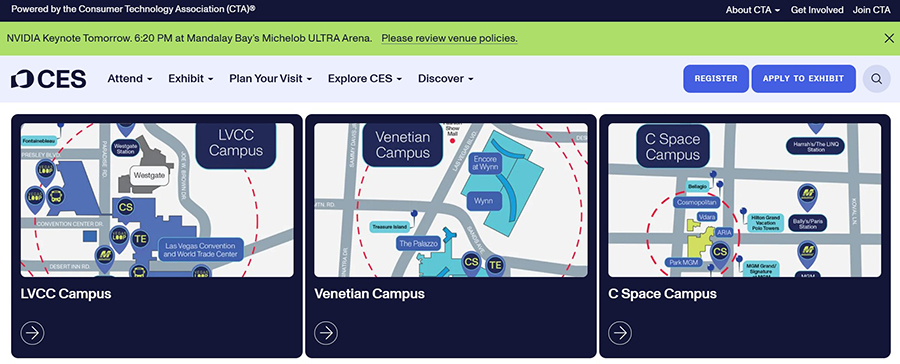
Task: Click the Register button
Action: (x=716, y=79)
